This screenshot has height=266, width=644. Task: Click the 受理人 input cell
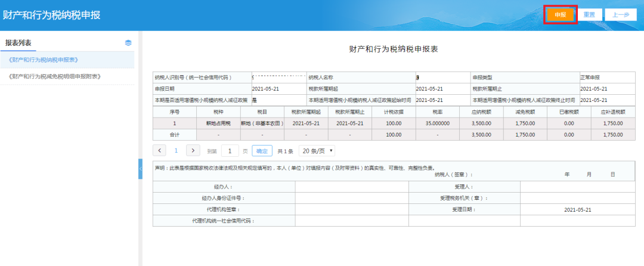(x=577, y=187)
